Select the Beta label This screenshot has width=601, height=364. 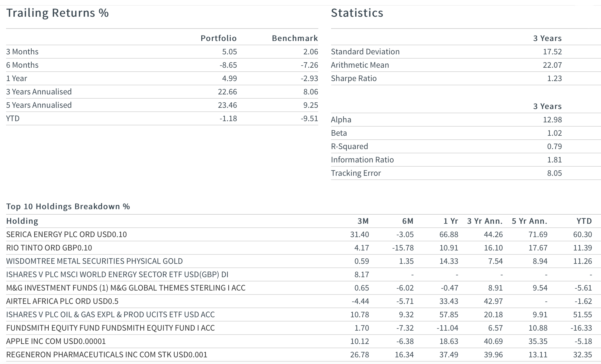tap(339, 133)
